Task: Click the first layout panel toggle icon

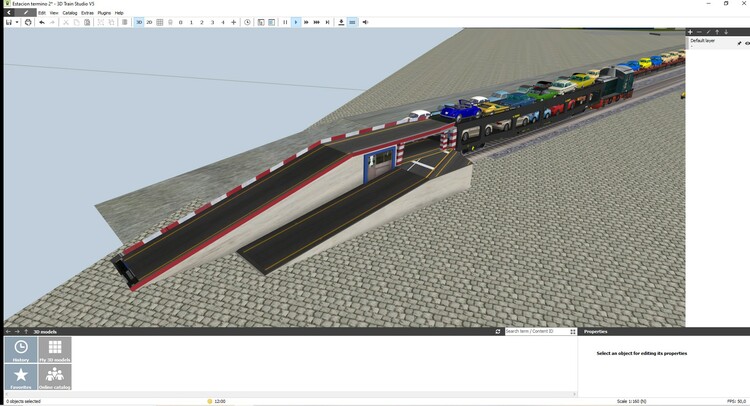Action: pos(261,22)
